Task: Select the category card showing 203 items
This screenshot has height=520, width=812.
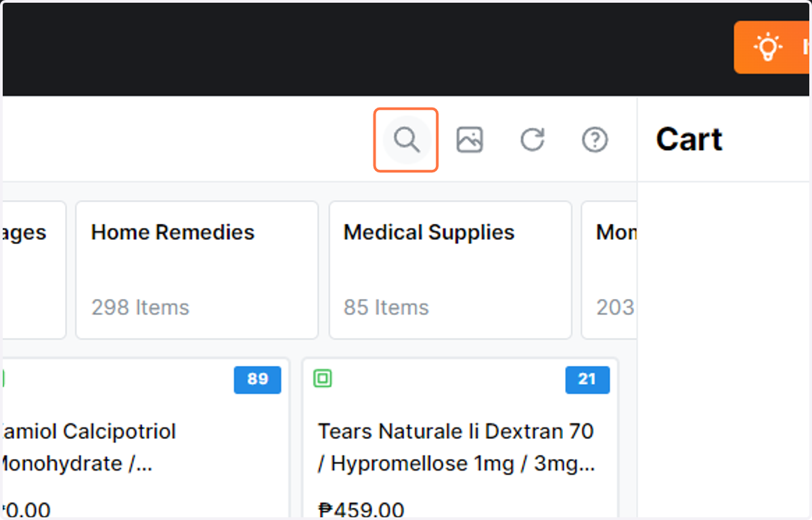Action: point(609,270)
